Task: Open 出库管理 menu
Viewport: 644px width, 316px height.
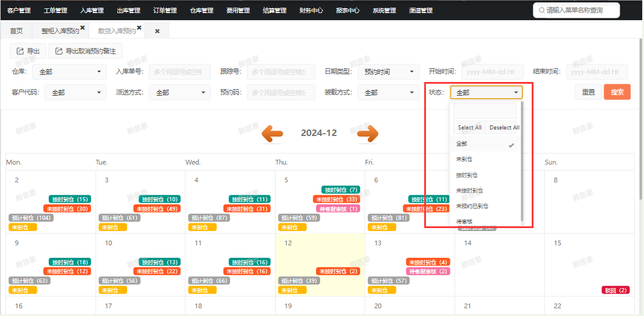Action: (128, 11)
